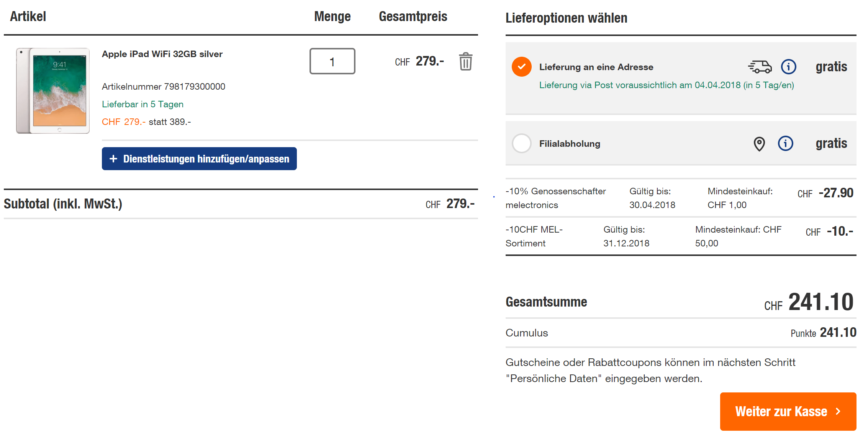Click the map pin icon for Filialabholung
868x443 pixels.
pyautogui.click(x=759, y=144)
